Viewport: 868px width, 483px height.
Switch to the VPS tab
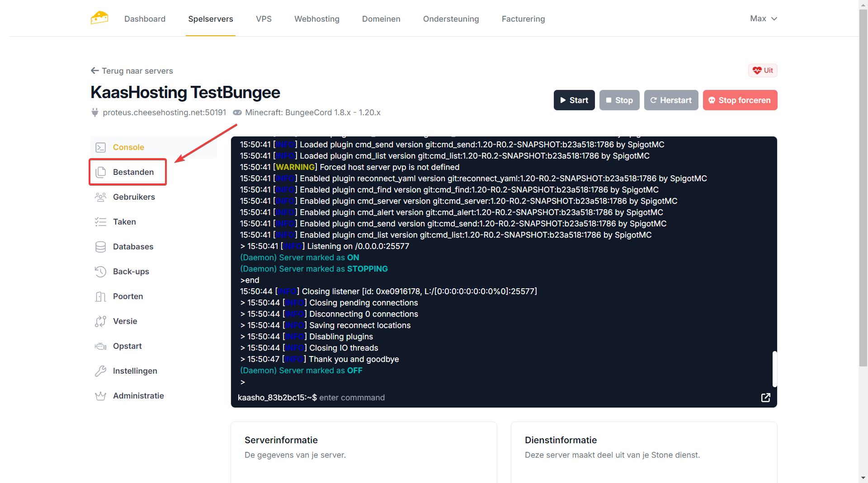(x=264, y=19)
